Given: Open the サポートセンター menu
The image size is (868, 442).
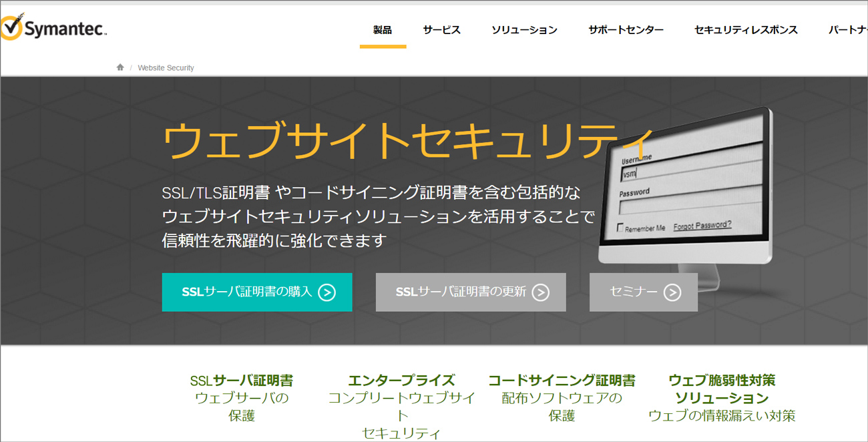Looking at the screenshot, I should tap(626, 30).
